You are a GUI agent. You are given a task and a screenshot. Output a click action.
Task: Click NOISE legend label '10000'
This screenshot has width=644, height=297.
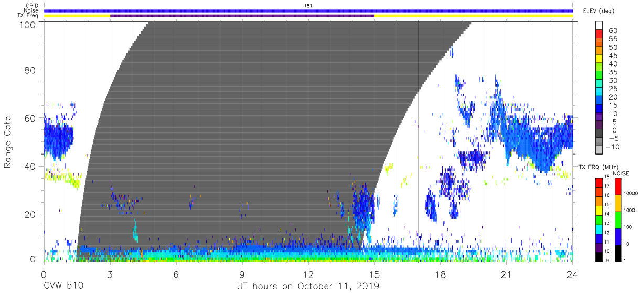631,193
